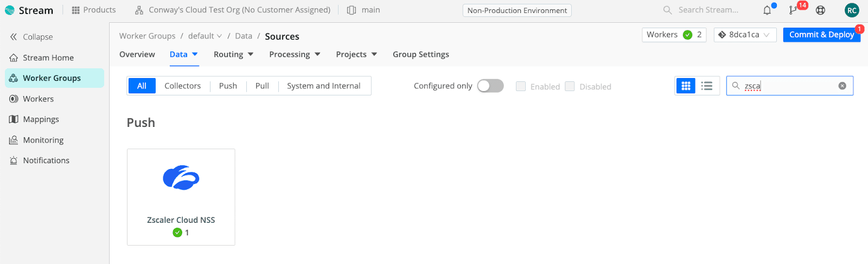The image size is (868, 264).
Task: Click the Search Stream field
Action: 708,10
